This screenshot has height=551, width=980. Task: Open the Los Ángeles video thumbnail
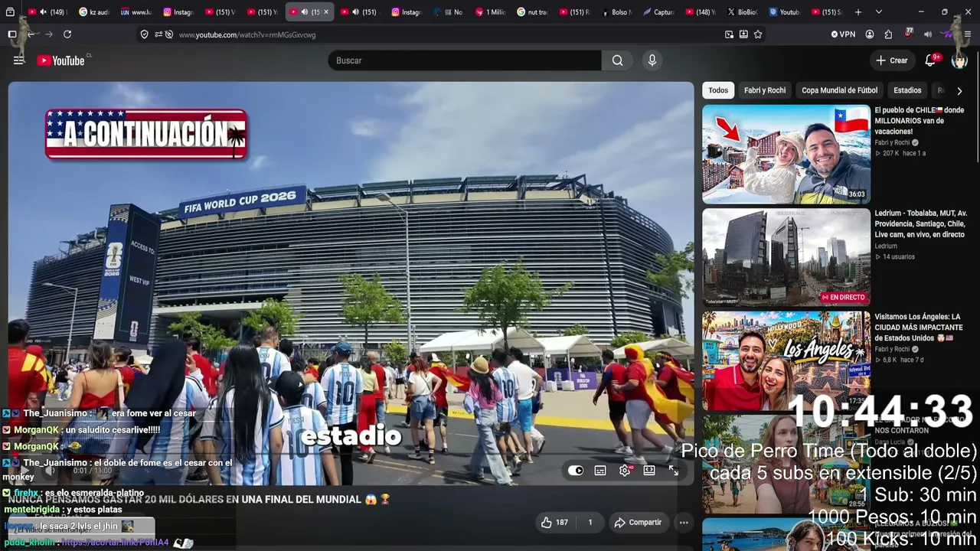pos(786,360)
